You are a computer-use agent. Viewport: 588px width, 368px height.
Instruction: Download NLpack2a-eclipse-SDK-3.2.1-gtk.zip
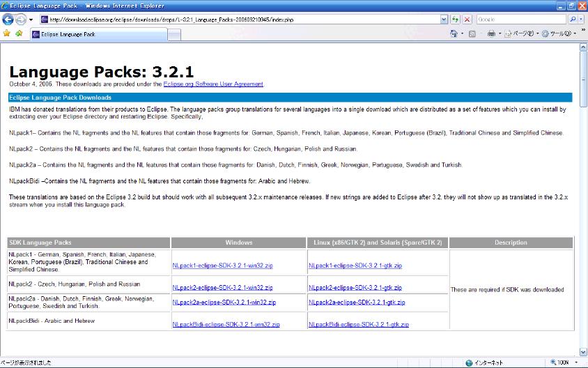[x=357, y=302]
